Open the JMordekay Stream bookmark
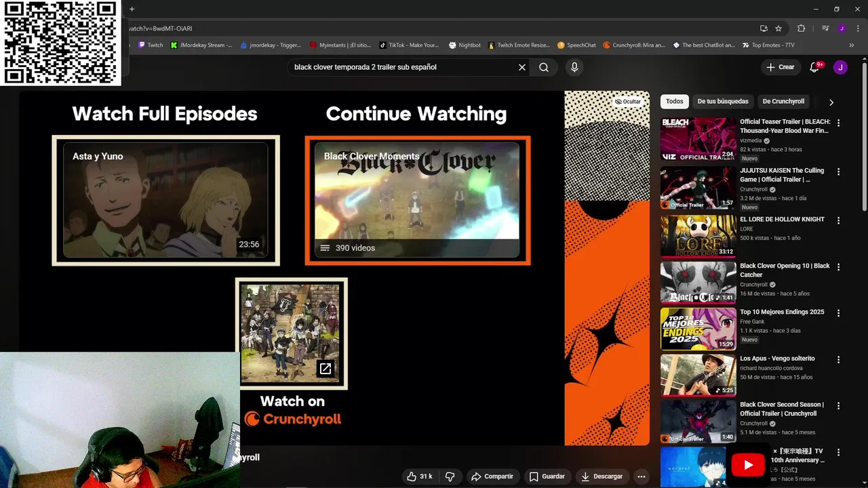 tap(201, 45)
